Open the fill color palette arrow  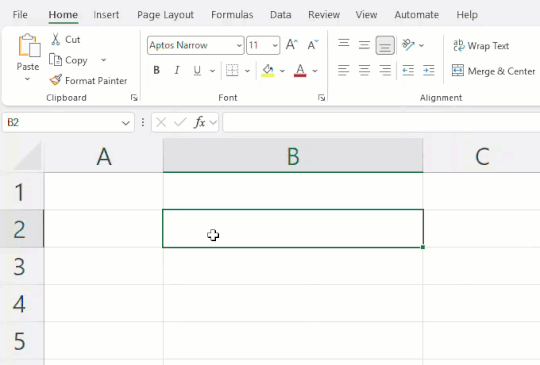pos(282,71)
